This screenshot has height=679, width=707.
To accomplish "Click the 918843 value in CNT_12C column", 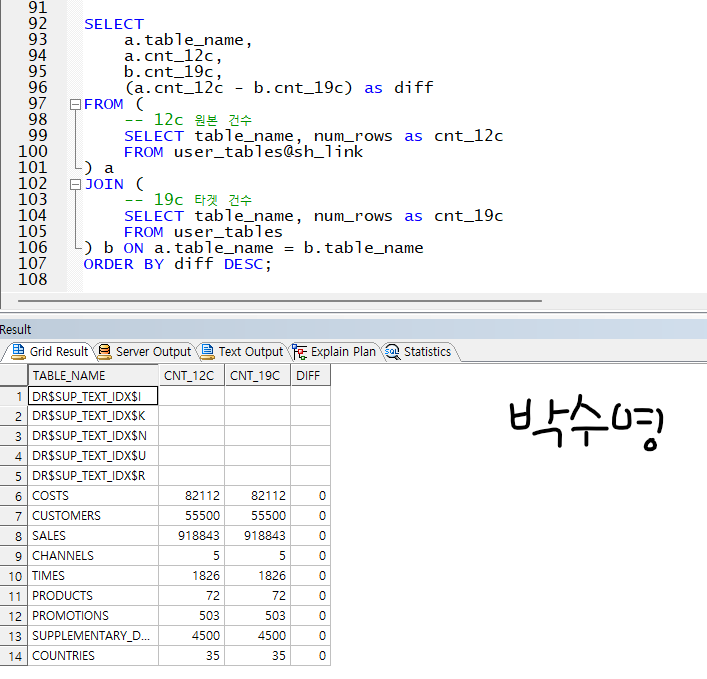I will pyautogui.click(x=191, y=536).
